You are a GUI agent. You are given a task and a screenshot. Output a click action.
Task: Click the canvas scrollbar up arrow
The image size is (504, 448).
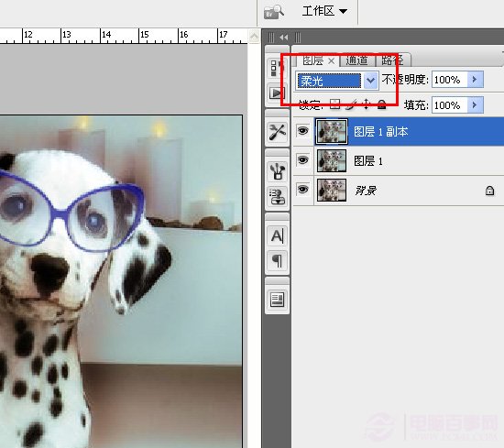tap(254, 36)
